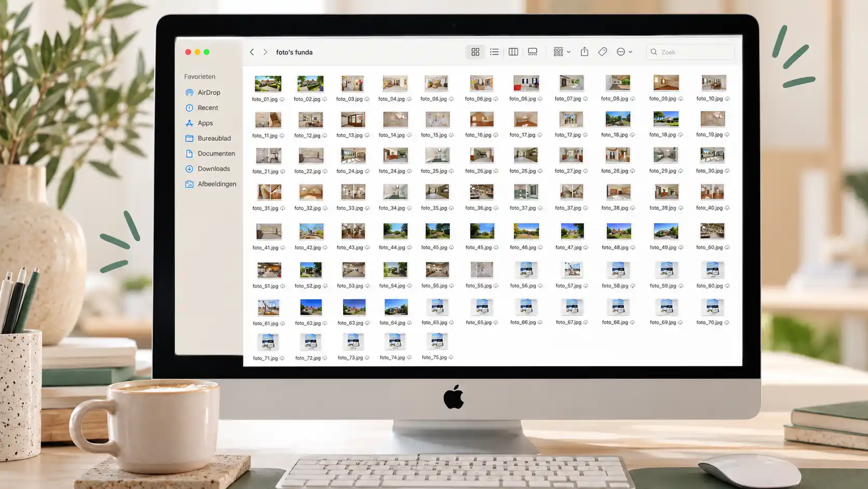The image size is (868, 489).
Task: Select the foto_52.jpg thumbnail
Action: [x=311, y=270]
